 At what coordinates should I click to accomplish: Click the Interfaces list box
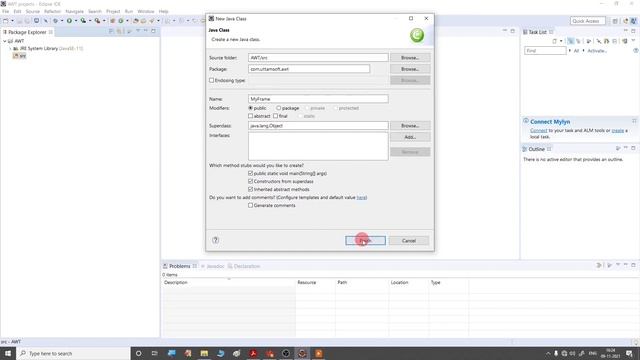318,146
